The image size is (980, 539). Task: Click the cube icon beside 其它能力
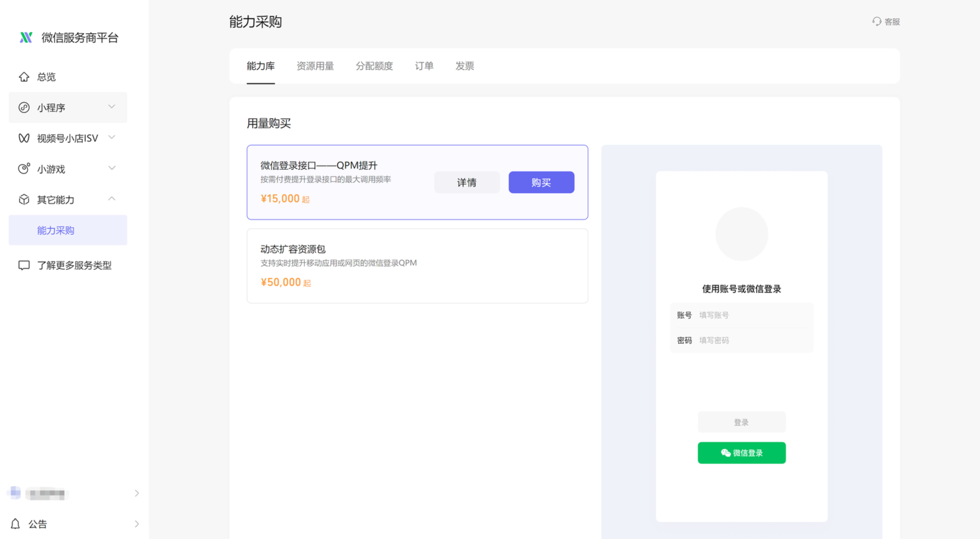[x=24, y=200]
